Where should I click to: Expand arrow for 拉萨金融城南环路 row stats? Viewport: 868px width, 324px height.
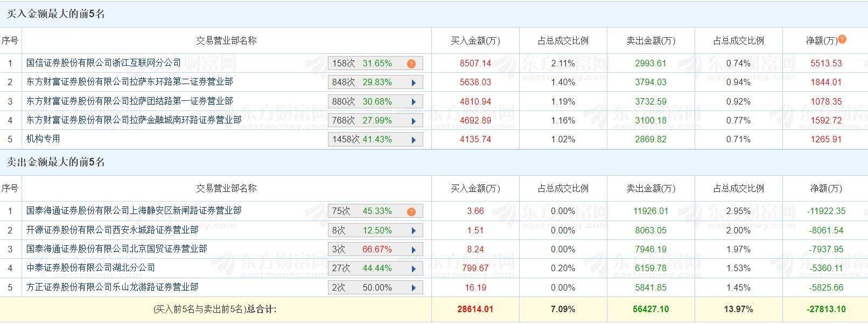[414, 121]
